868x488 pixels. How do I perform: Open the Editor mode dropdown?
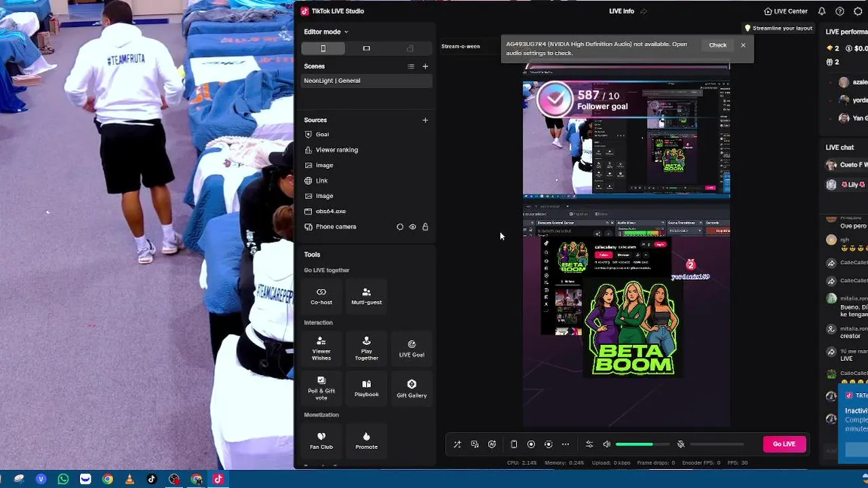pos(325,32)
